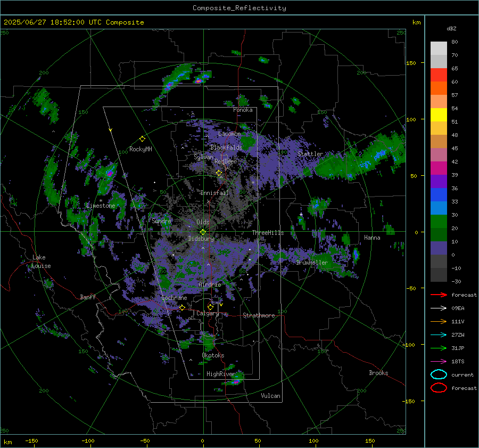Click the yellow diamond marker above Calgary
The height and width of the screenshot is (448, 479).
[x=210, y=307]
